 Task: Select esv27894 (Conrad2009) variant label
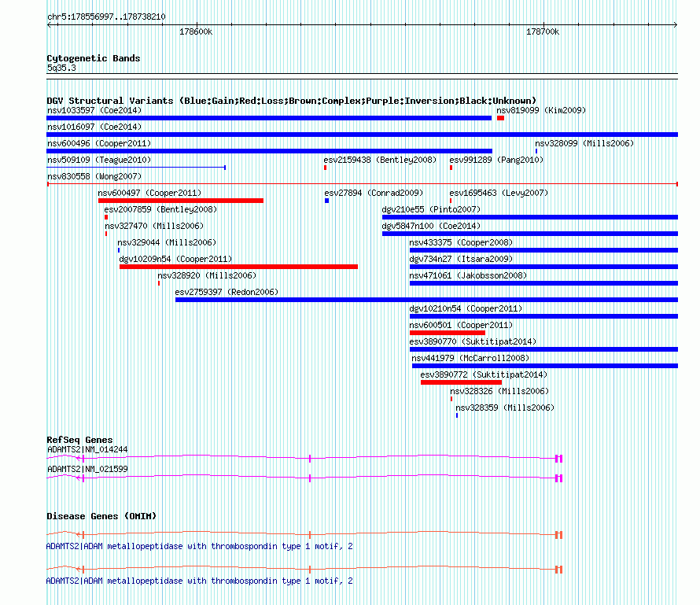[x=374, y=193]
